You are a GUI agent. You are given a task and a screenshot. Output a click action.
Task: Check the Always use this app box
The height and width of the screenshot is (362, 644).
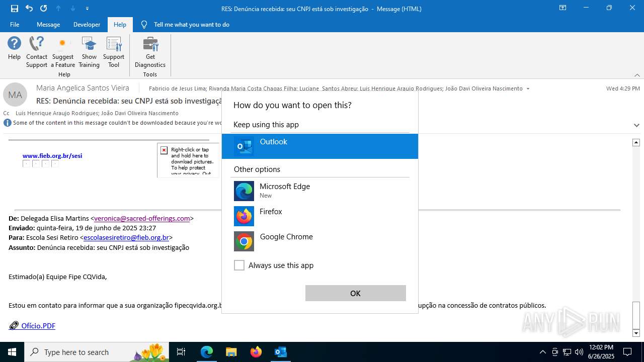tap(239, 265)
